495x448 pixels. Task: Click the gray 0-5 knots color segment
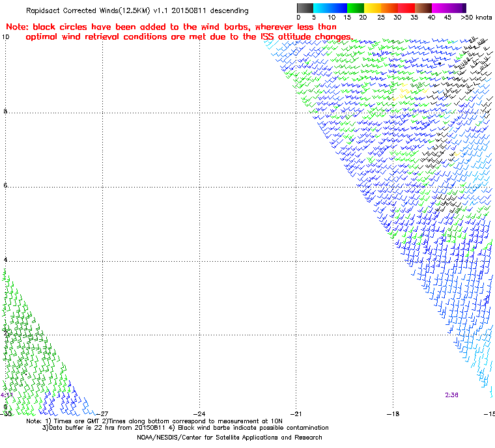(x=305, y=8)
